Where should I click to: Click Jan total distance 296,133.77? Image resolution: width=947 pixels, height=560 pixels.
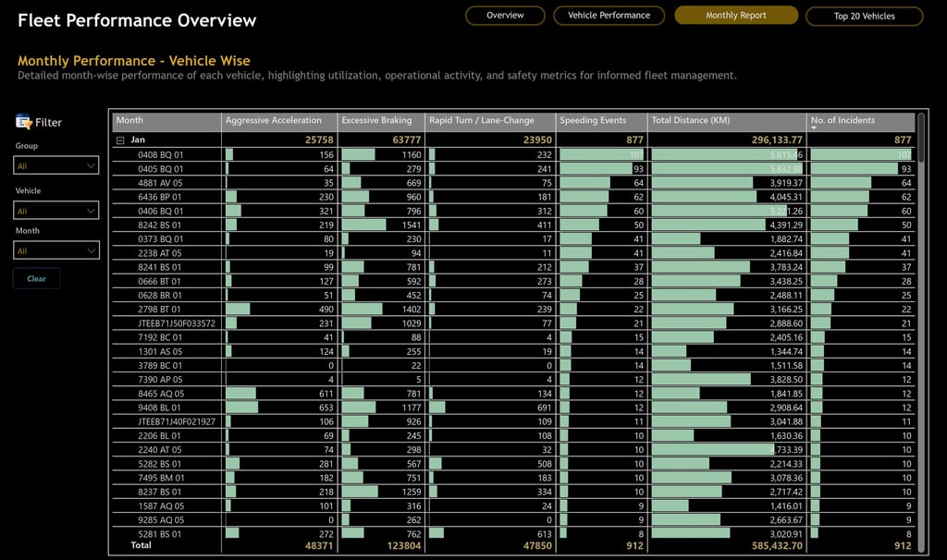[777, 140]
